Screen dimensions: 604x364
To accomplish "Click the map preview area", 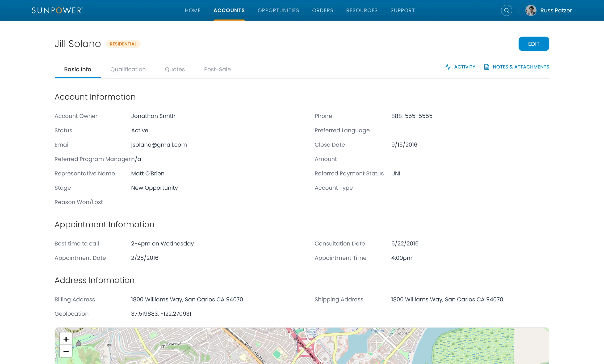I will tap(302, 346).
